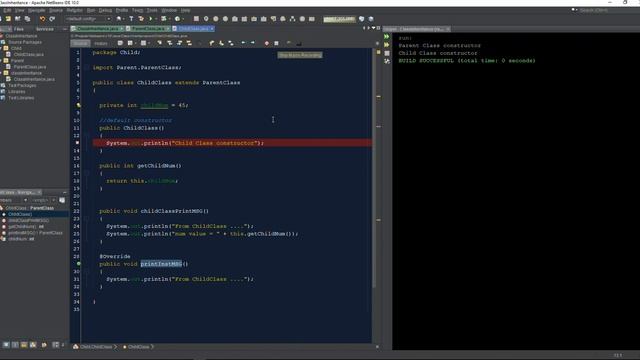Click the Debug Project icon
Image resolution: width=640 pixels, height=360 pixels.
[x=164, y=19]
